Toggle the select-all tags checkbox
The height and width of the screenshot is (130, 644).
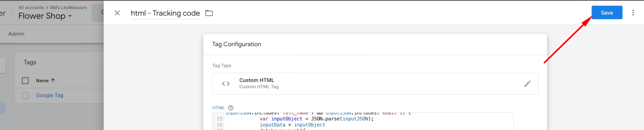[x=25, y=81]
